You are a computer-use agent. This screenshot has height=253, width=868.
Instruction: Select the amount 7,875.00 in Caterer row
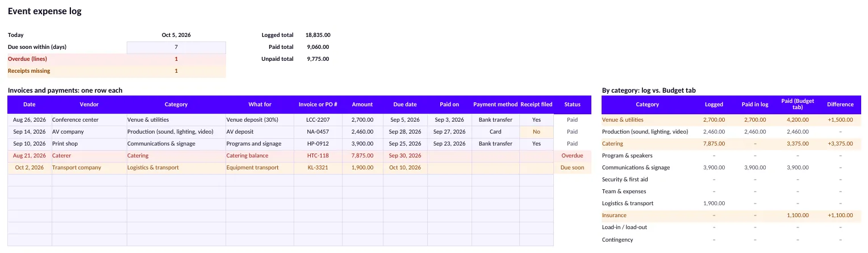(x=362, y=156)
